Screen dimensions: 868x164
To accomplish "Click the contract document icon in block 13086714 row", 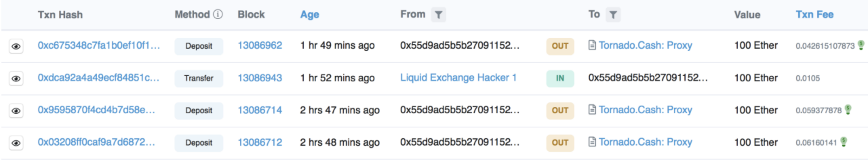I will pos(592,110).
